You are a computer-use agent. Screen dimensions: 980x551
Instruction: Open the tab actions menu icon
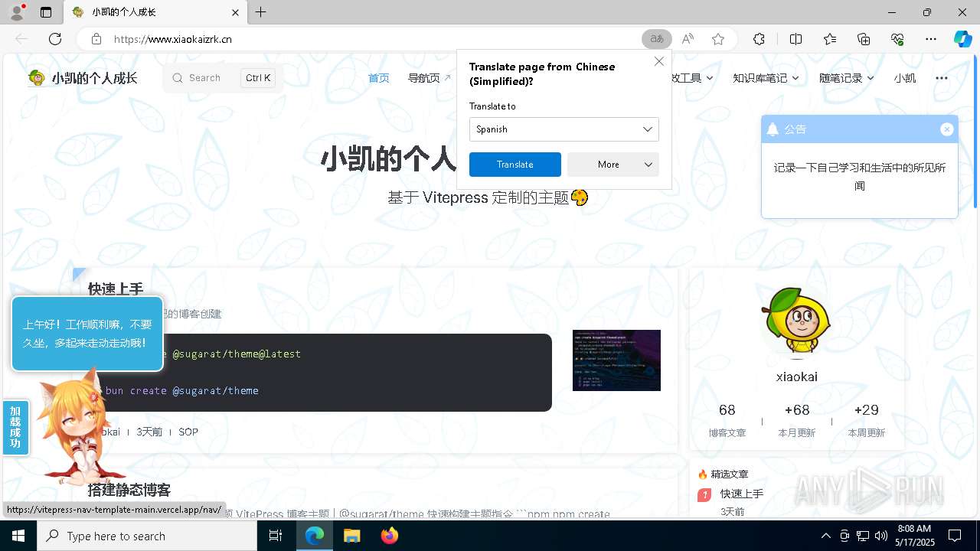pyautogui.click(x=46, y=12)
